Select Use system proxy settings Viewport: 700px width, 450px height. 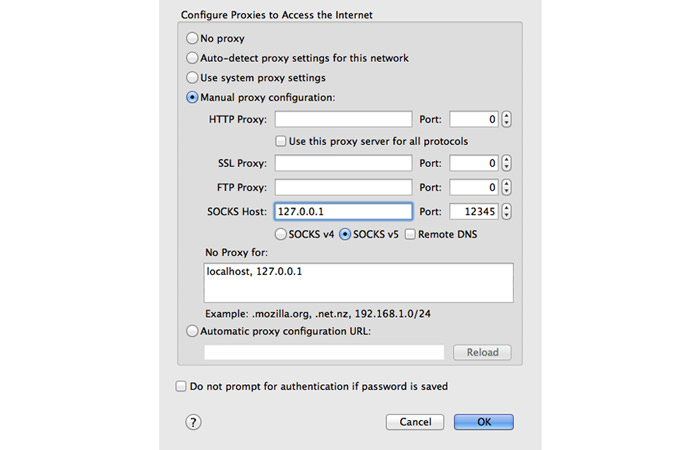[x=192, y=77]
